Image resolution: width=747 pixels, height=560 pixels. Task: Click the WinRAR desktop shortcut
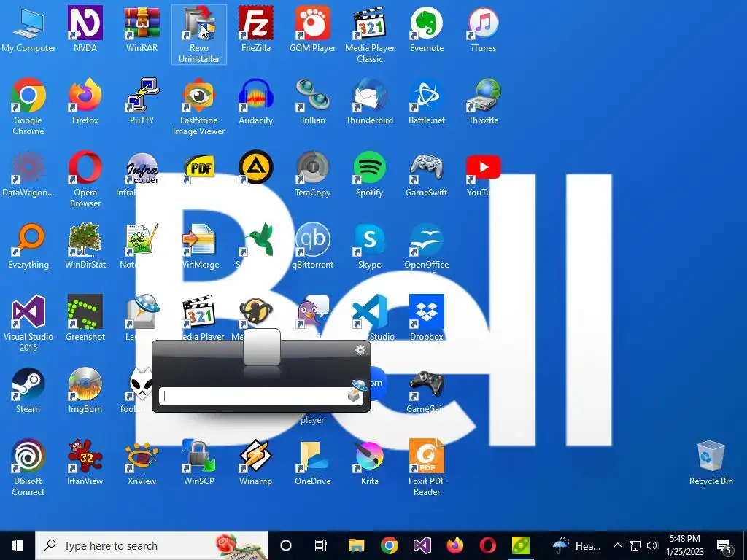coord(142,30)
